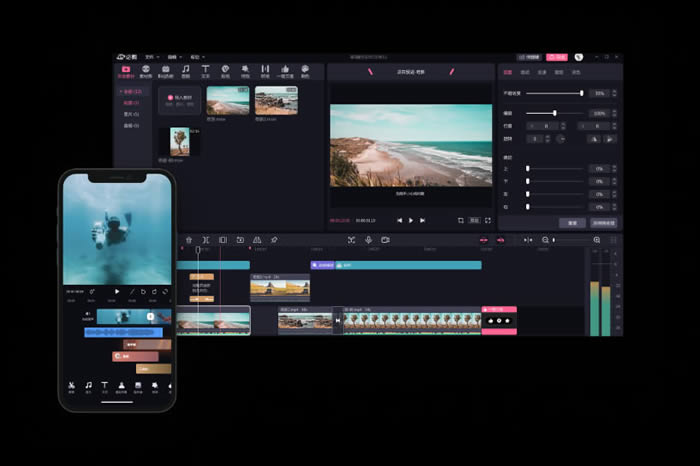Skip to the previous frame in preview

[x=398, y=220]
